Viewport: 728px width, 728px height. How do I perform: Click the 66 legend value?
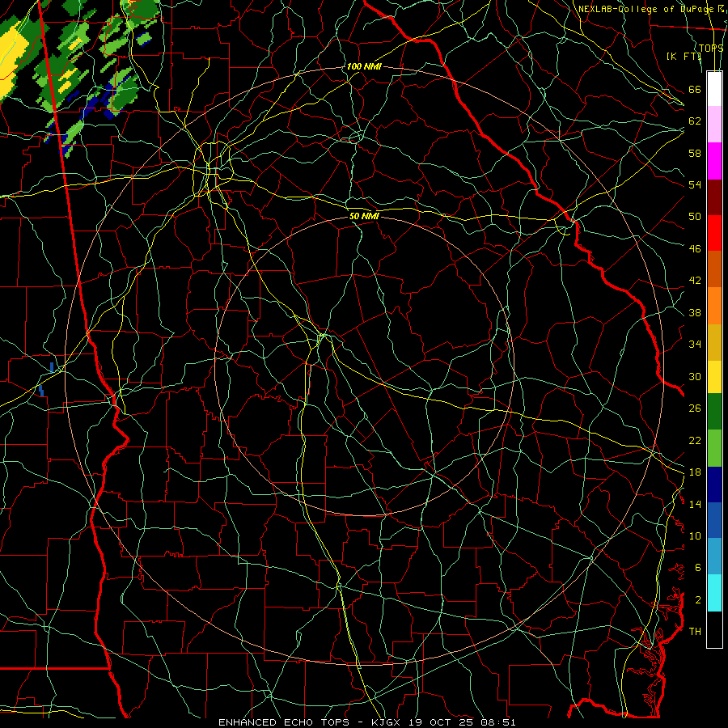pyautogui.click(x=695, y=89)
